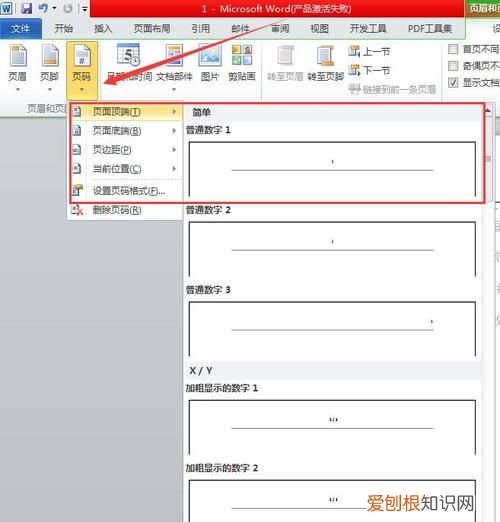Choose 删除页码(R) menu entry
The width and height of the screenshot is (500, 522).
click(x=125, y=210)
